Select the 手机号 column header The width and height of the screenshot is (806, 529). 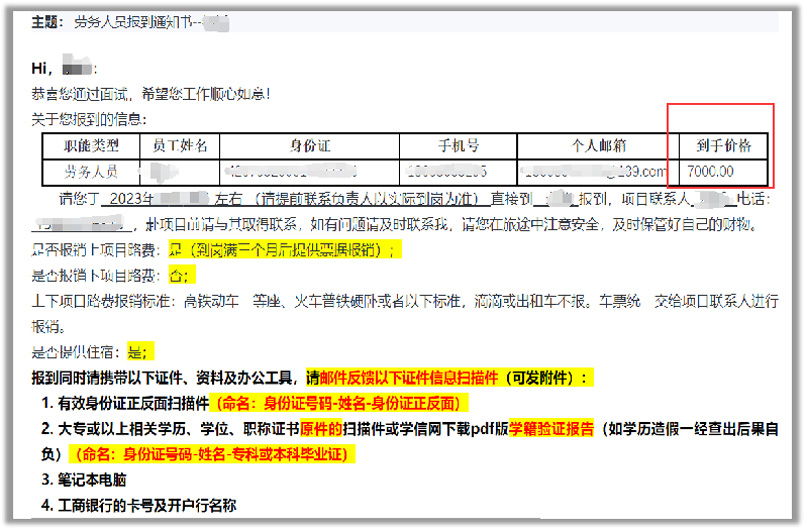click(458, 146)
